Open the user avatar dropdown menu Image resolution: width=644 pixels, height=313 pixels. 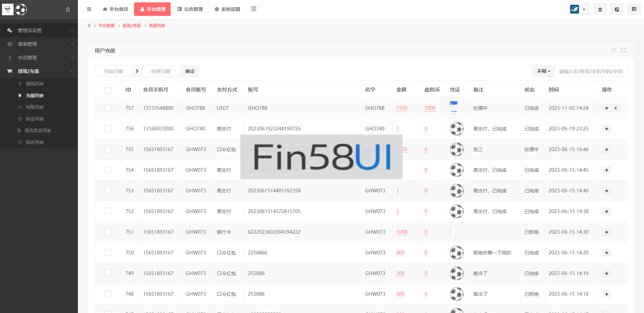coord(579,9)
